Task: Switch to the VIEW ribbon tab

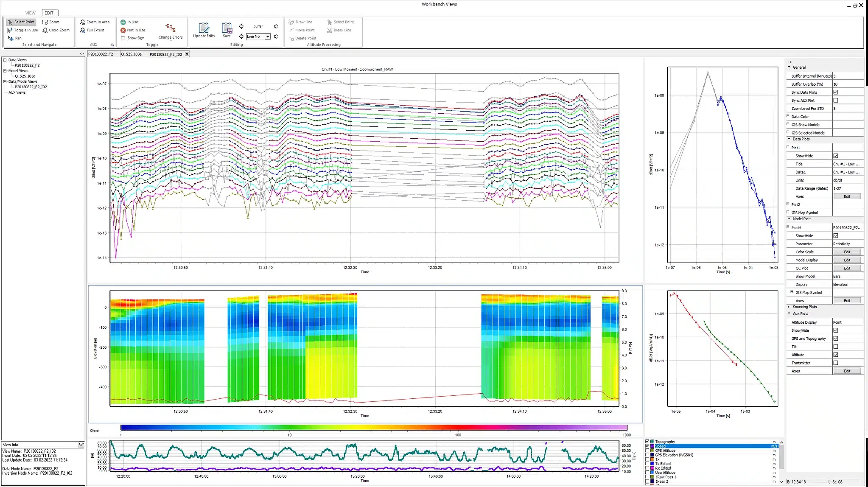Action: coord(31,13)
